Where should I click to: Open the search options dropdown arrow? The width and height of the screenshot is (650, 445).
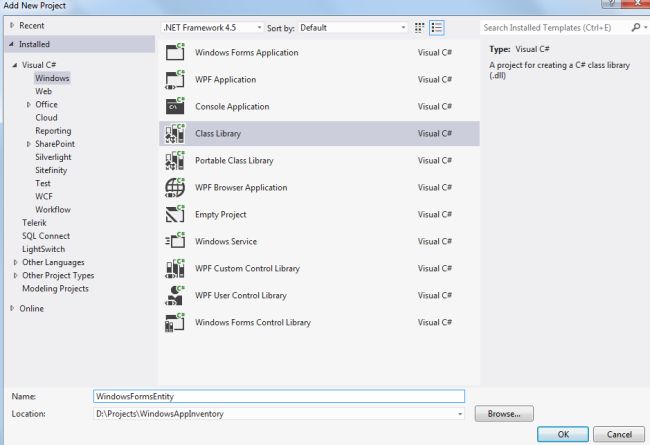(x=646, y=27)
